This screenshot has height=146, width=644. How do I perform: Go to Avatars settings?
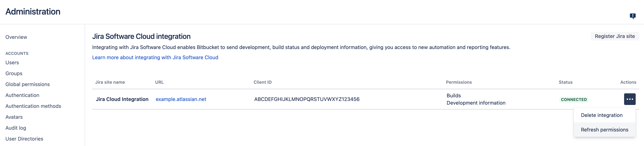[x=14, y=117]
